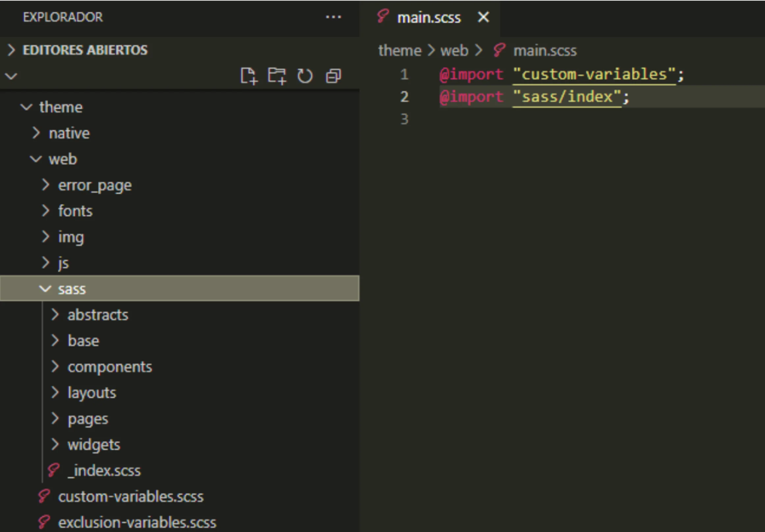
Task: Open the _index.scss file in sass folder
Action: pos(104,471)
